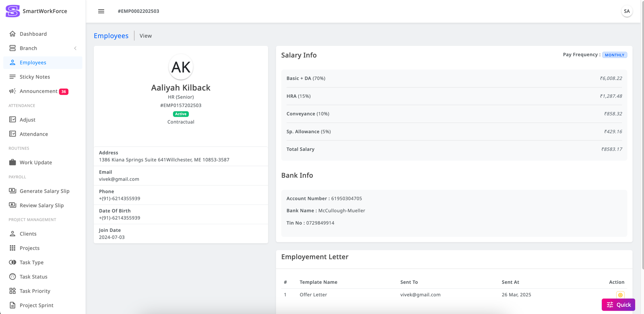Click the AK profile avatar
This screenshot has height=314, width=644.
181,67
